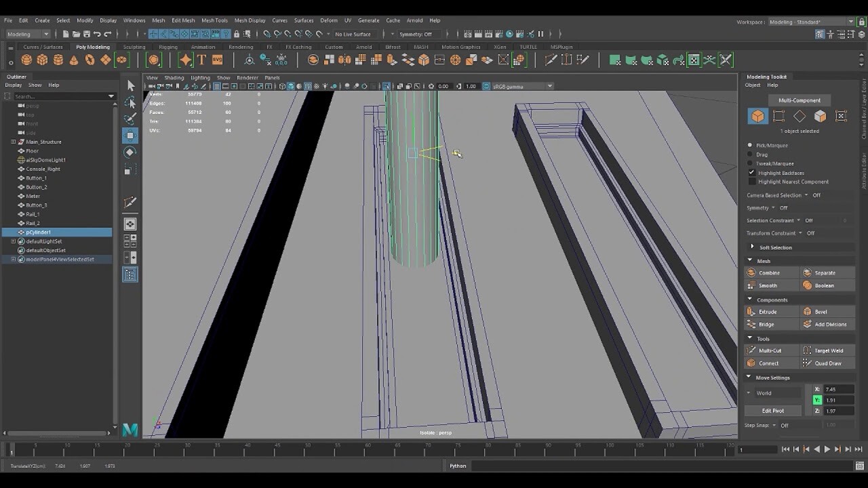
Task: Switch to the Sculpting shelf tab
Action: [134, 46]
